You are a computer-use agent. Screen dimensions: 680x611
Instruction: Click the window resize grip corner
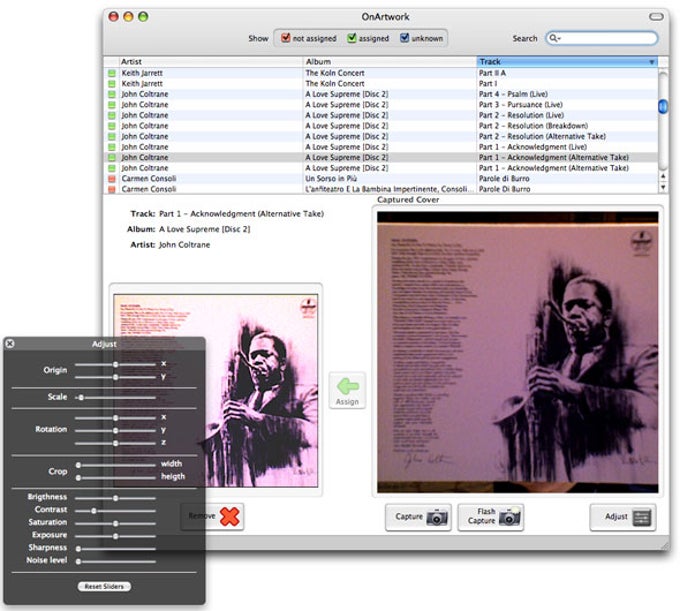(x=664, y=545)
